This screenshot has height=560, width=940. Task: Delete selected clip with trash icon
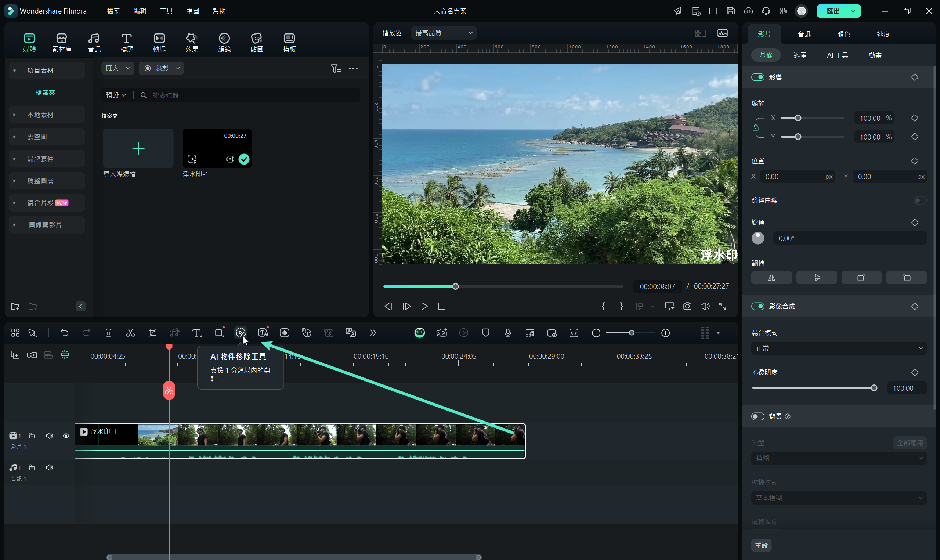pyautogui.click(x=108, y=333)
